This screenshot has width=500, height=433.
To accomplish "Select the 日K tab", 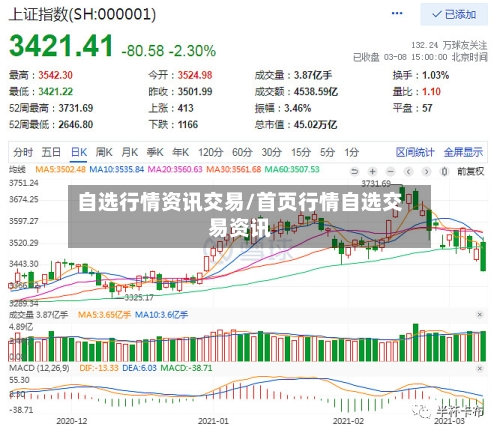I will click(79, 152).
